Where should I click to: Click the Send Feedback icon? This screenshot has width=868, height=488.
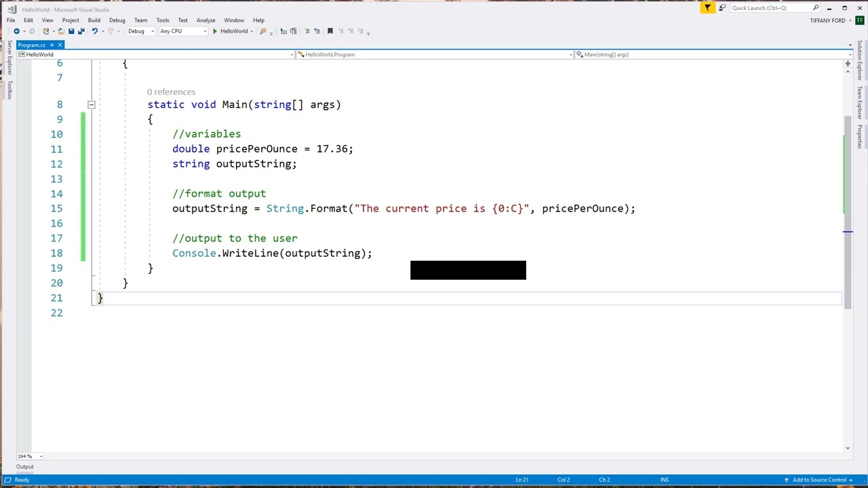(x=722, y=8)
